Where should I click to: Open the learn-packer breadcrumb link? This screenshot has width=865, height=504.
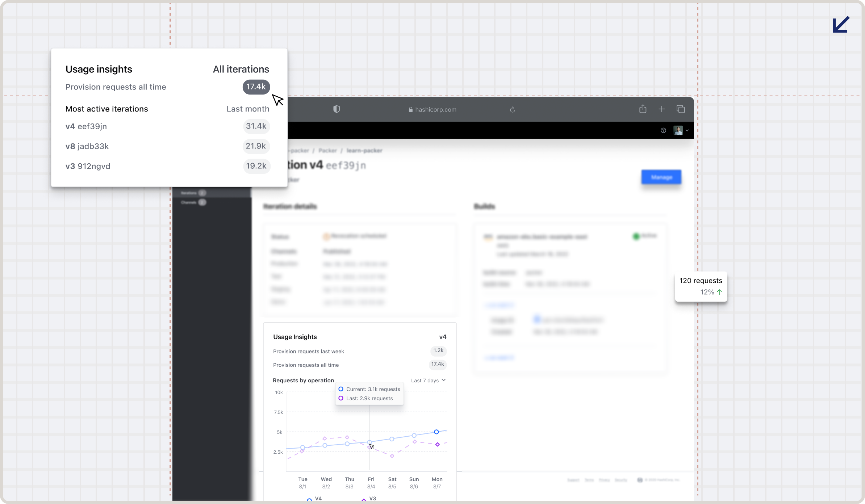(x=364, y=150)
